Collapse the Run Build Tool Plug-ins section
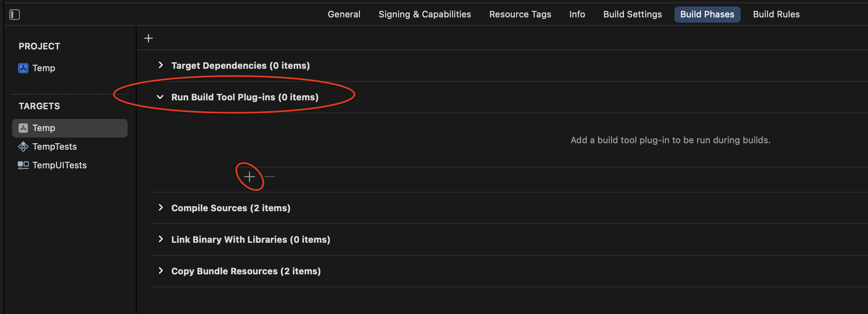This screenshot has height=314, width=868. (160, 97)
